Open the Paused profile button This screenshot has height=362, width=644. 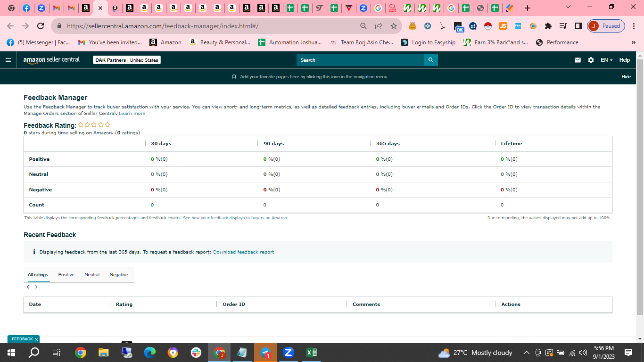(606, 26)
